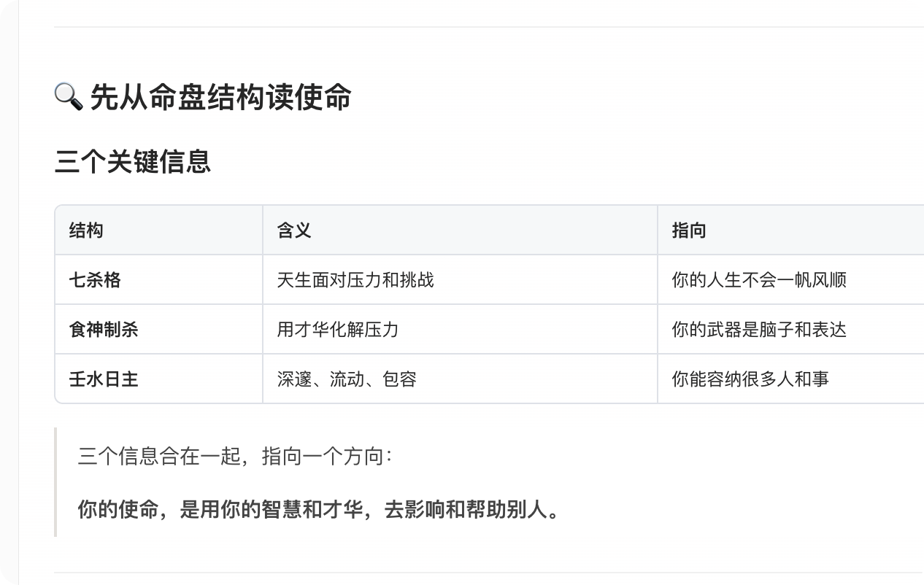Viewport: 924px width, 585px height.
Task: Select the 含义 table column header
Action: click(x=294, y=230)
